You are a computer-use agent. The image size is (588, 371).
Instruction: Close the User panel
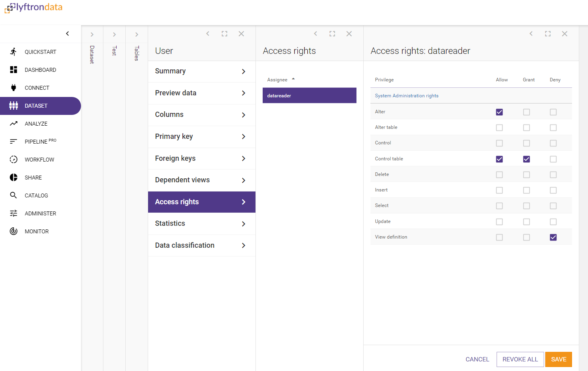[241, 34]
